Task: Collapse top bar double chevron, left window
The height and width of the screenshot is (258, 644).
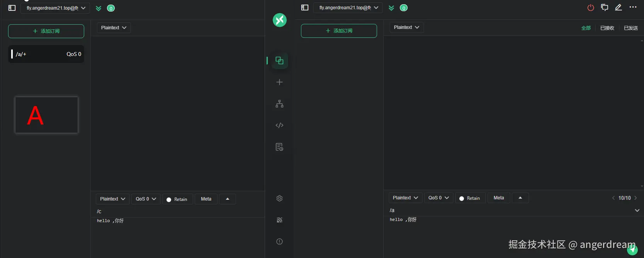Action: pos(99,8)
